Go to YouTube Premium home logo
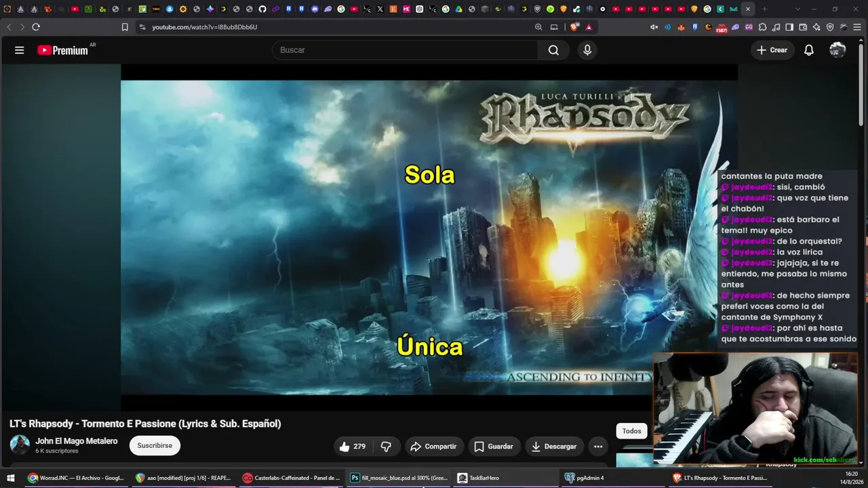Image resolution: width=868 pixels, height=488 pixels. 62,50
